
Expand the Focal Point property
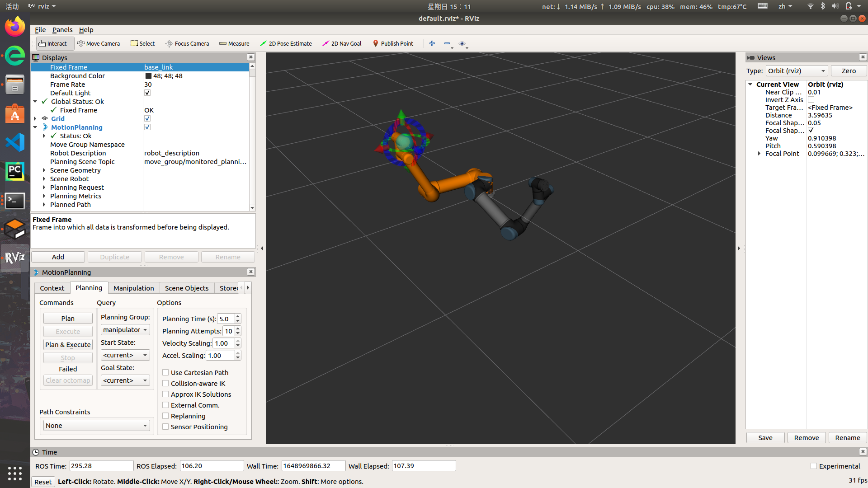tap(759, 154)
